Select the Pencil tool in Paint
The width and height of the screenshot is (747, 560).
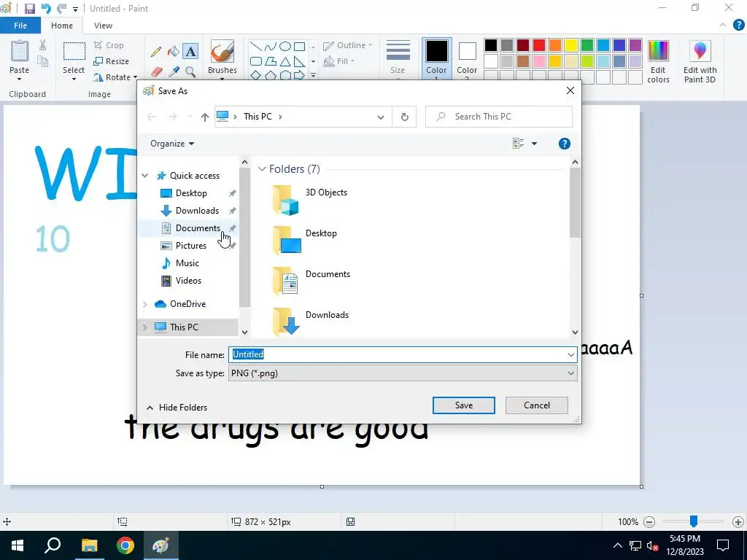(x=156, y=52)
